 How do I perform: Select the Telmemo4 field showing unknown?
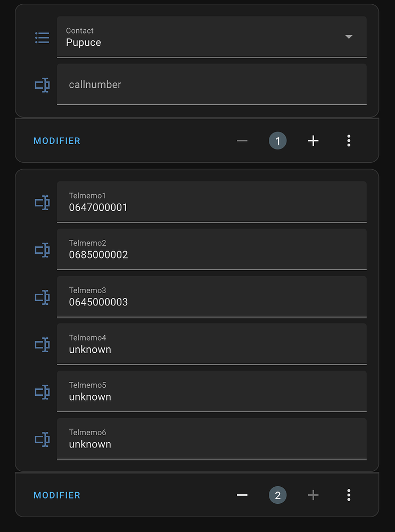tap(211, 344)
